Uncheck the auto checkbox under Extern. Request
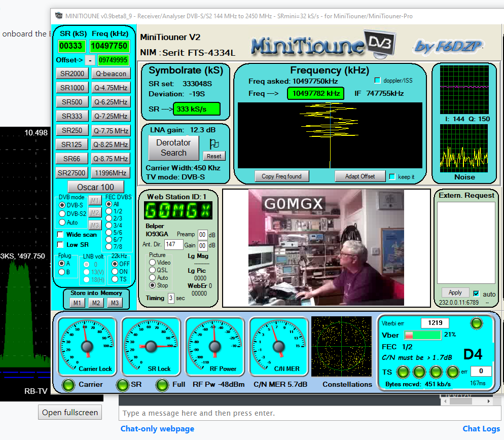Screen dimensions: 504x440 pyautogui.click(x=476, y=294)
